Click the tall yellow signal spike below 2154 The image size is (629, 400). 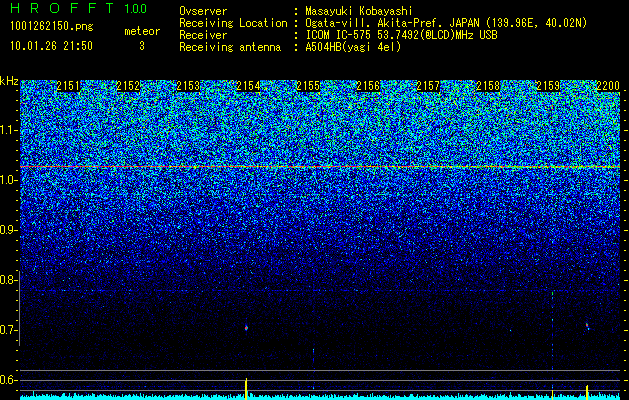tap(246, 388)
